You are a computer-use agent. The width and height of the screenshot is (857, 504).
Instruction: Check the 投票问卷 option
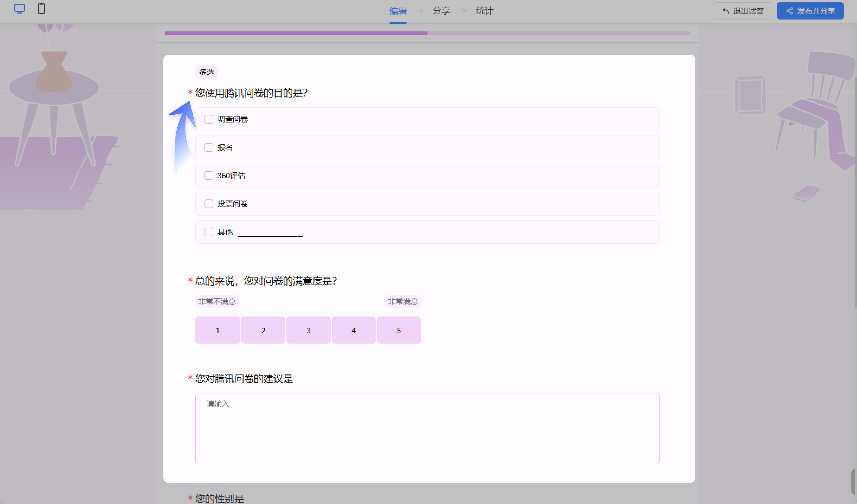coord(209,204)
